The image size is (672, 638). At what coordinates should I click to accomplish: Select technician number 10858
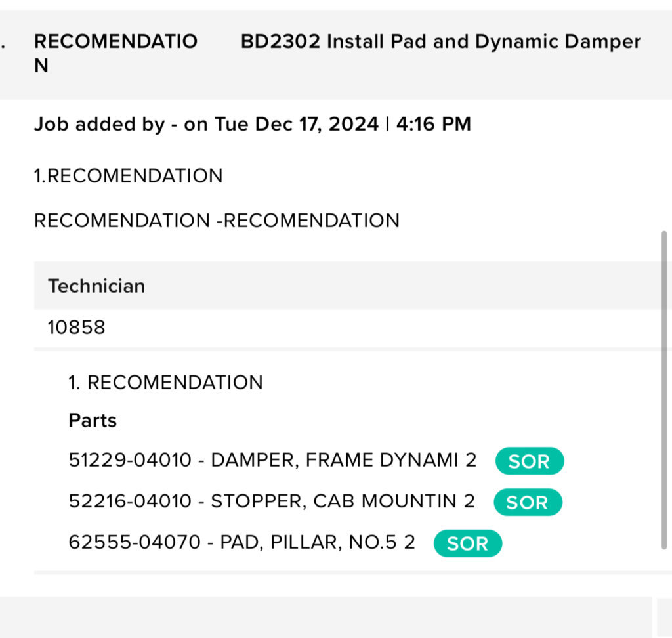click(x=76, y=328)
